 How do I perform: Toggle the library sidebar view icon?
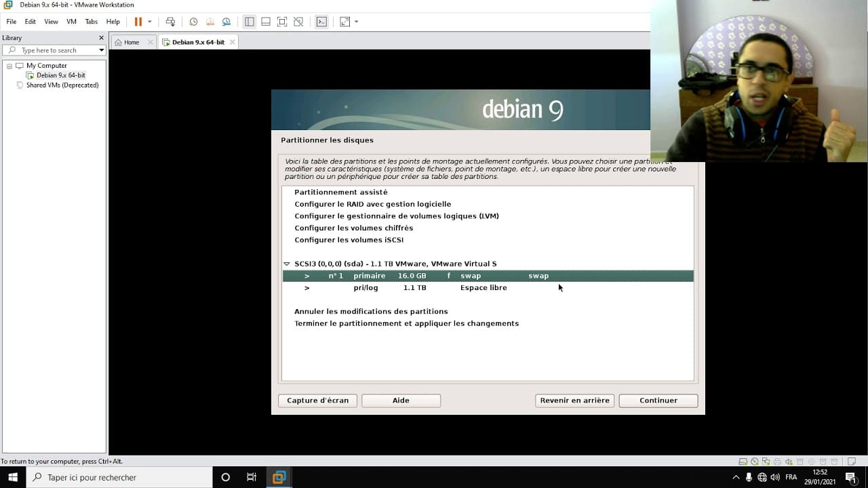[x=250, y=22]
